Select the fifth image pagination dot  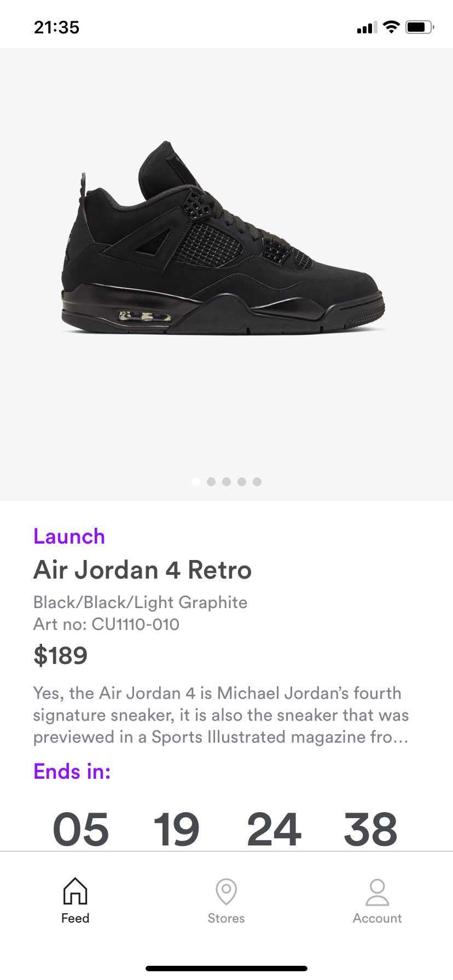pyautogui.click(x=257, y=482)
